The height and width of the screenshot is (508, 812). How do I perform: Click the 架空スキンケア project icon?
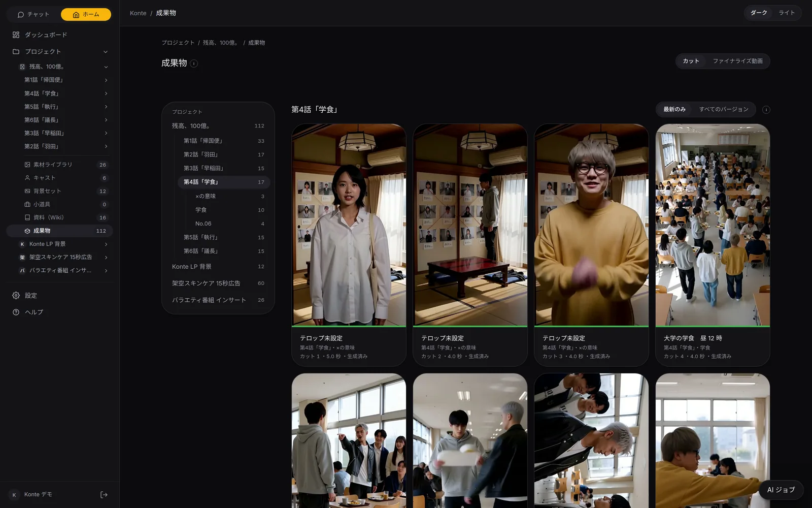[x=22, y=258]
